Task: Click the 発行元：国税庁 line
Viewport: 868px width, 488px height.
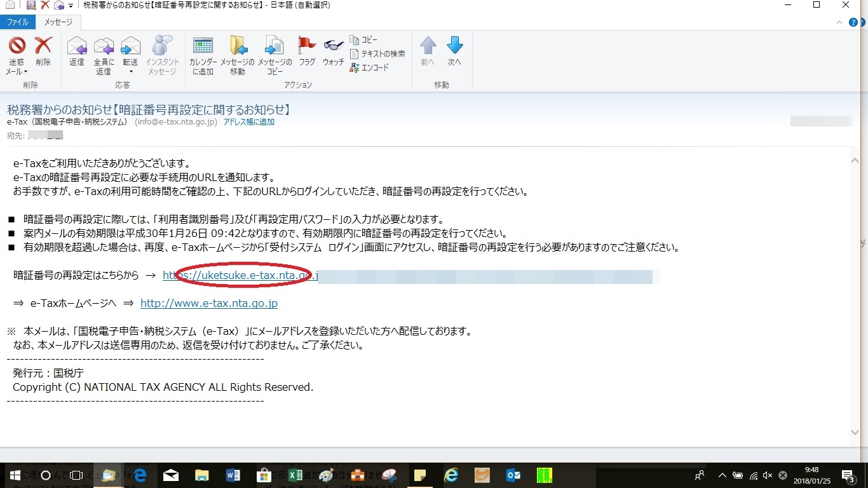Action: click(48, 373)
